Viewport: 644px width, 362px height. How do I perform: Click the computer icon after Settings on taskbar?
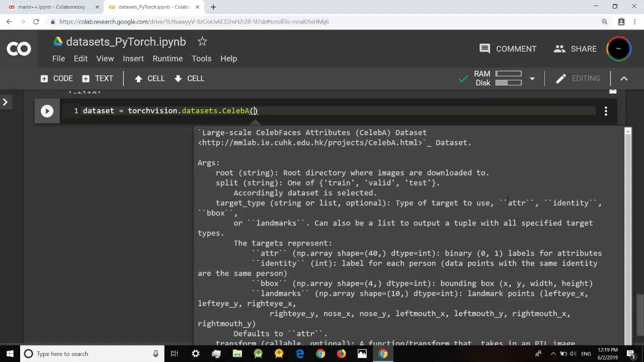pos(216,354)
